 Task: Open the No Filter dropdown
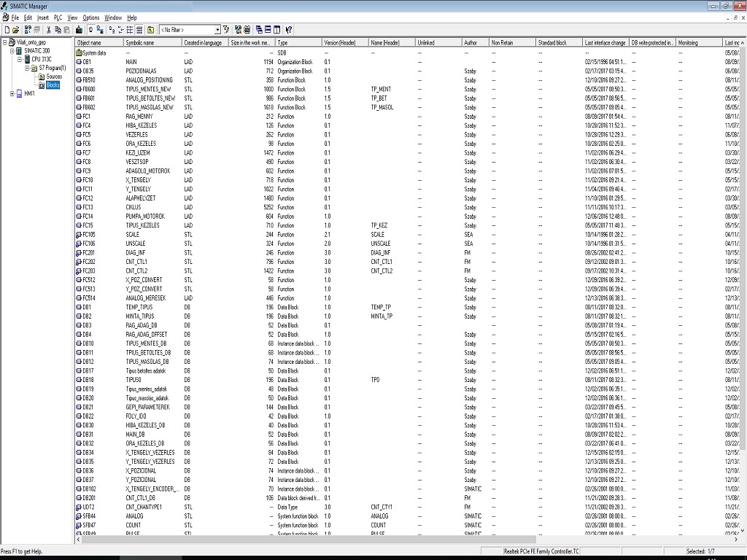[x=217, y=29]
